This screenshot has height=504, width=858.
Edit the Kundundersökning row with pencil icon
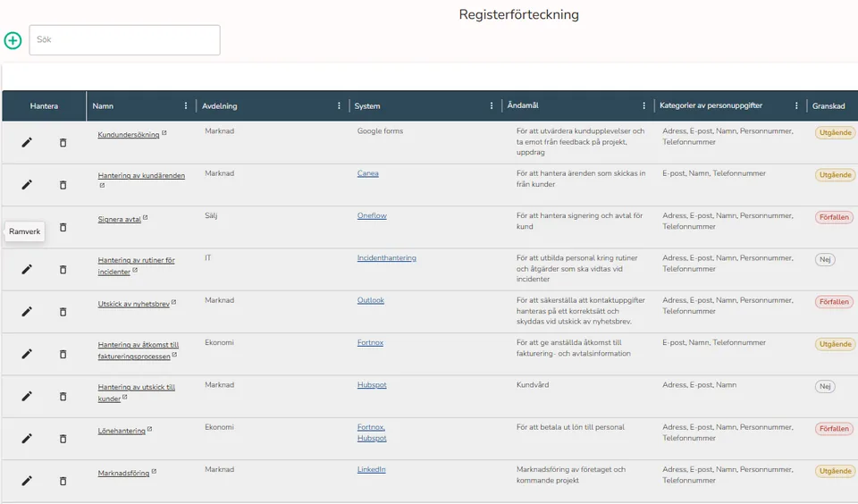26,142
